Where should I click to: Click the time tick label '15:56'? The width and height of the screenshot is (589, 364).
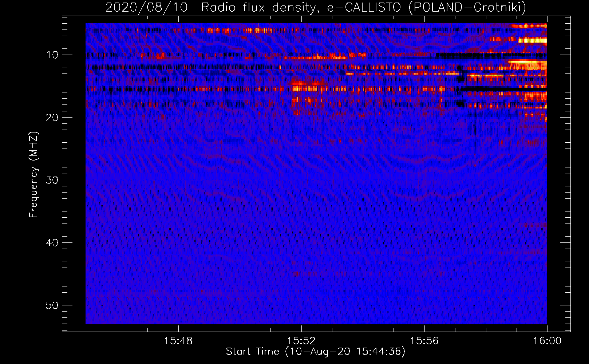424,341
